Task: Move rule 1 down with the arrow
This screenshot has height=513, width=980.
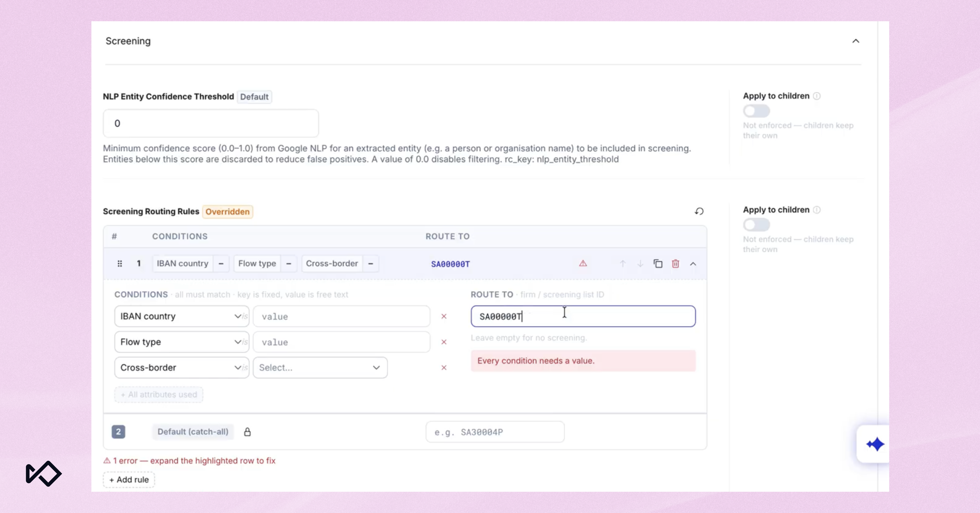Action: click(x=640, y=264)
